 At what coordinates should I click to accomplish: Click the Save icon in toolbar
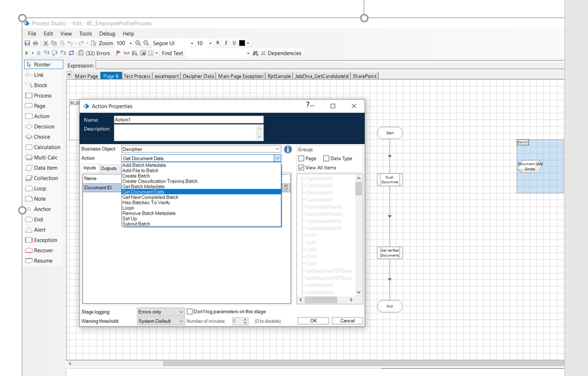(x=27, y=43)
